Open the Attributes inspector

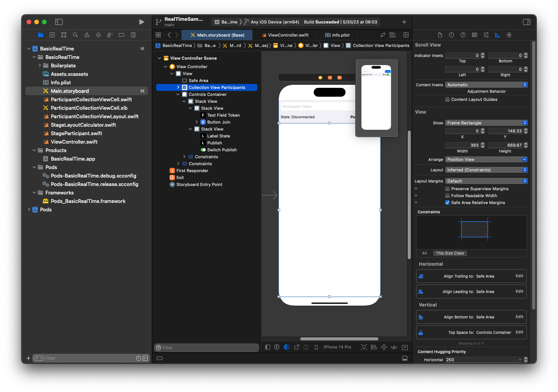486,35
